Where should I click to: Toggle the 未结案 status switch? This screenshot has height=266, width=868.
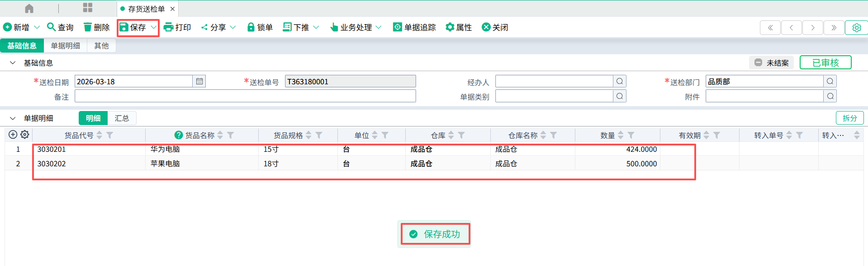[758, 63]
